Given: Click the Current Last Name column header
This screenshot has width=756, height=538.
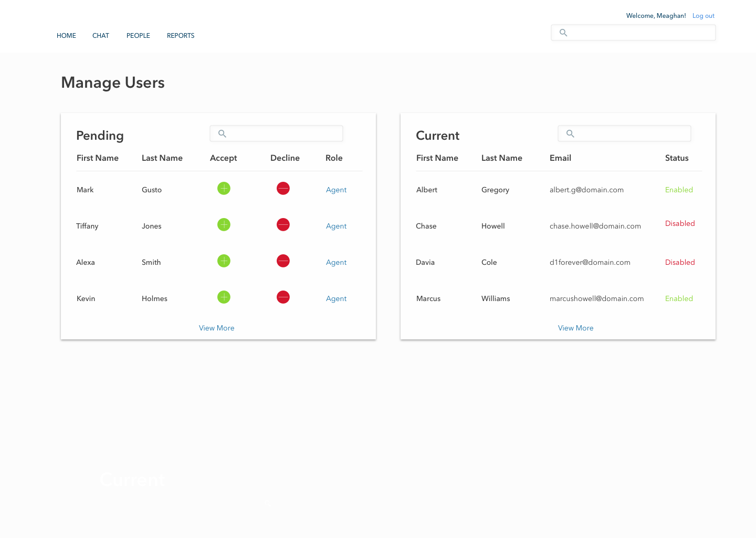Looking at the screenshot, I should [502, 158].
